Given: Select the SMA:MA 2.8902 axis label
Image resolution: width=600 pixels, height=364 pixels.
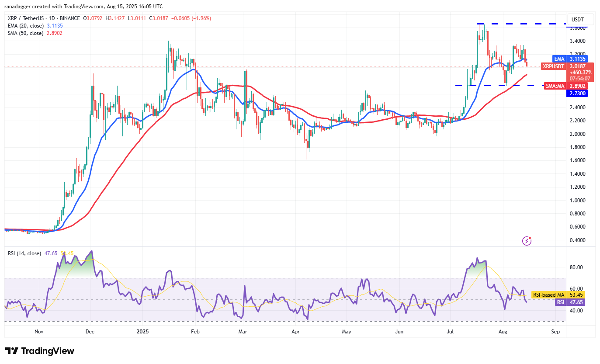Looking at the screenshot, I should coord(568,87).
